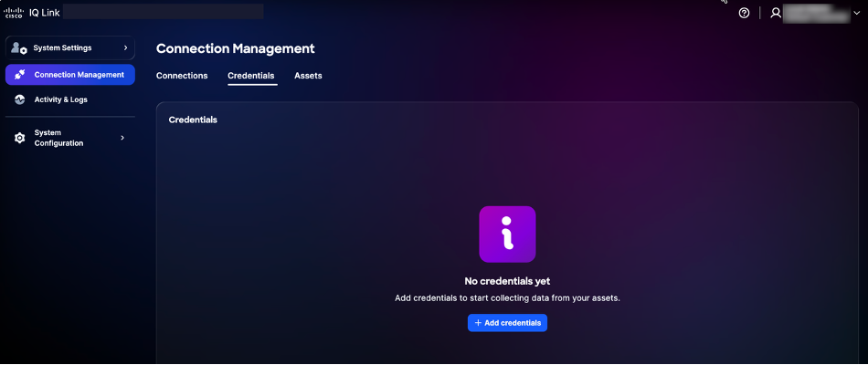This screenshot has height=365, width=868.
Task: Click the System Configuration gear icon
Action: click(x=20, y=138)
